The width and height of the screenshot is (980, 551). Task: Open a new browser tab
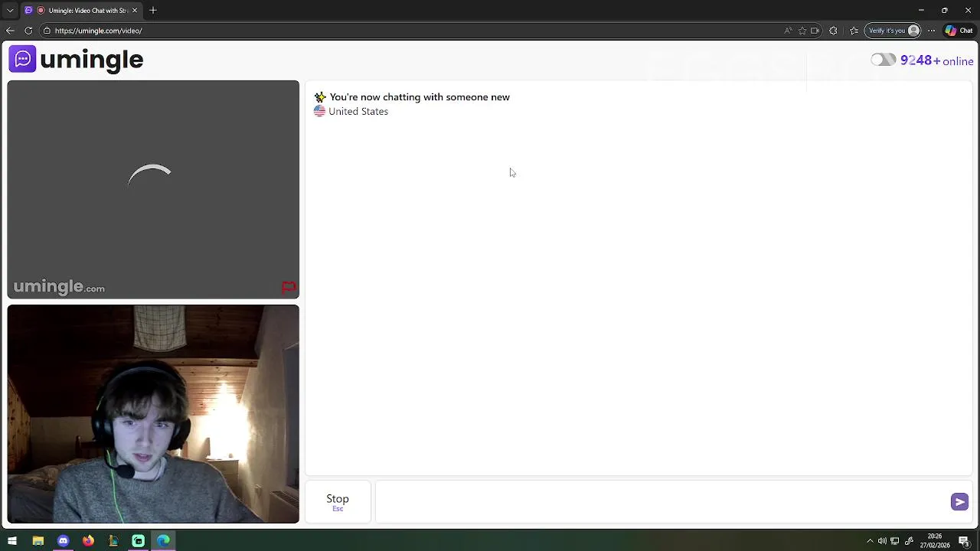[153, 10]
